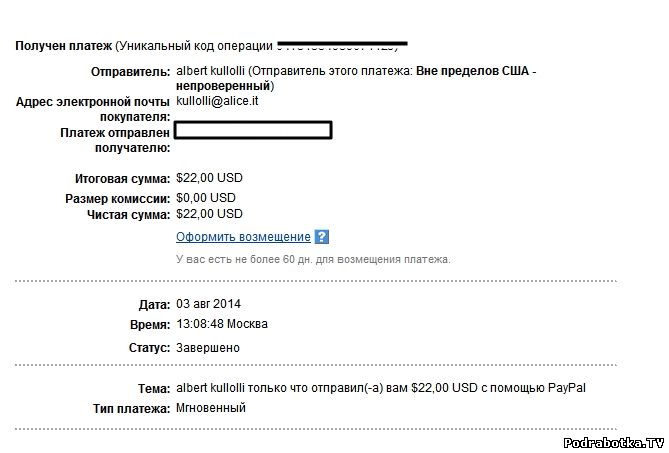Click the help icon beside refund link

pos(322,237)
